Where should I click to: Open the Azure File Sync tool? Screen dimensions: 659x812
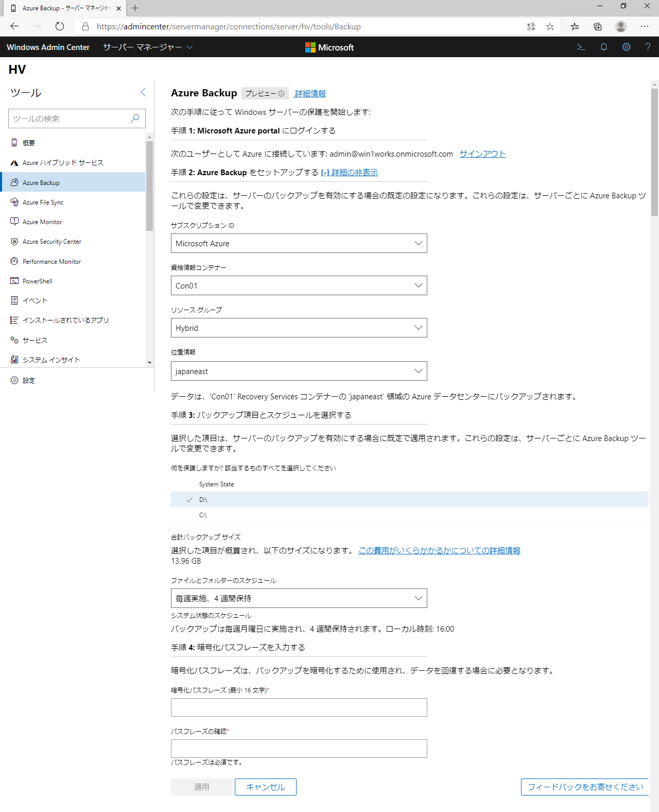[73, 202]
